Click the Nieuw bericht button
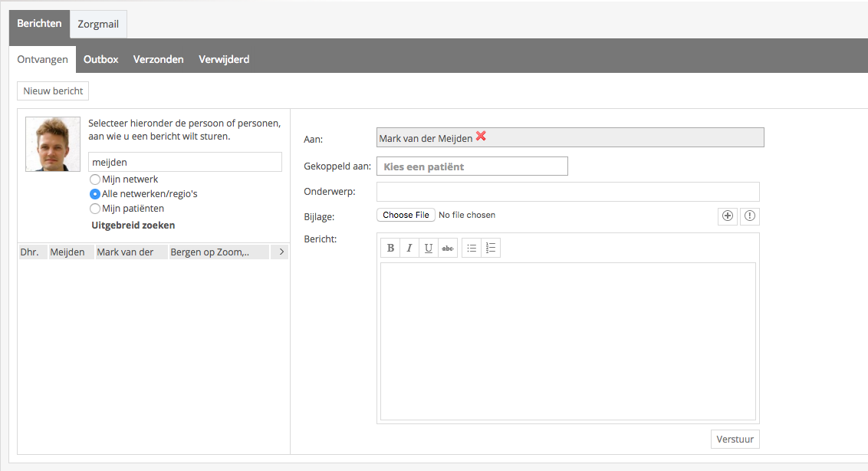 [x=53, y=91]
